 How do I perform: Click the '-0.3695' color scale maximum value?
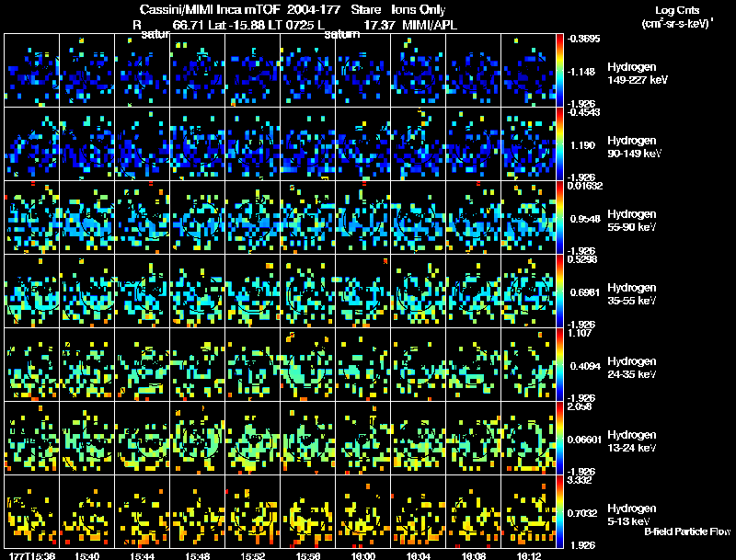pos(583,39)
